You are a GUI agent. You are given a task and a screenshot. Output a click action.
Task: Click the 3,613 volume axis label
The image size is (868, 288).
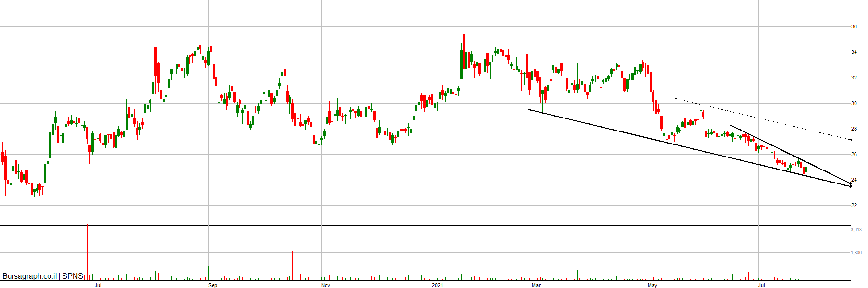pyautogui.click(x=856, y=230)
